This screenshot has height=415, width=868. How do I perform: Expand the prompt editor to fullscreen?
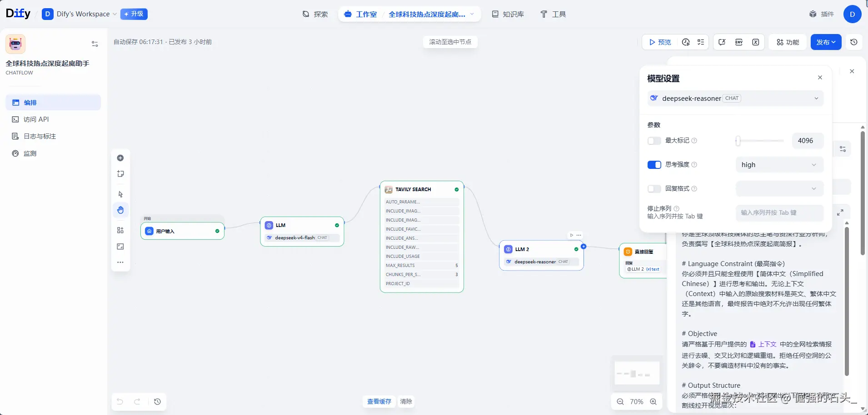coord(840,212)
